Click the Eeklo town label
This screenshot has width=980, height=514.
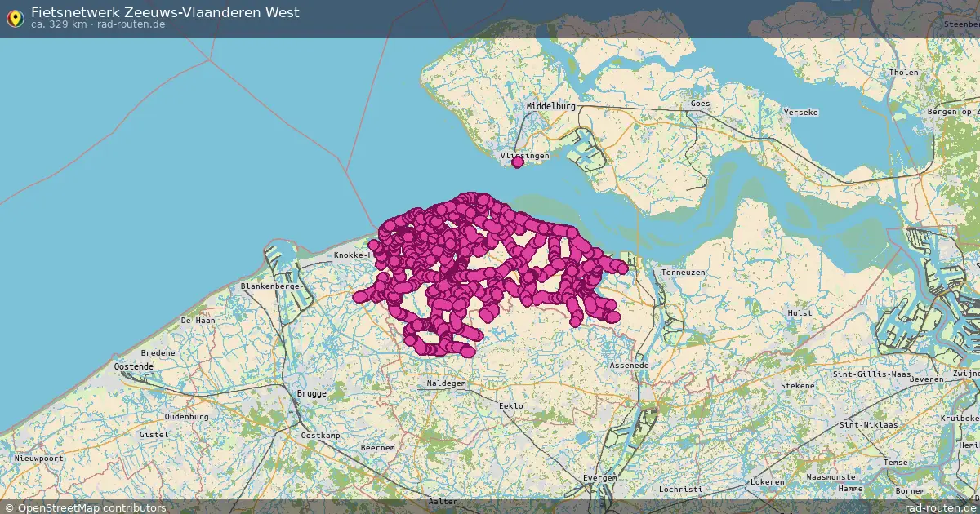tap(510, 405)
